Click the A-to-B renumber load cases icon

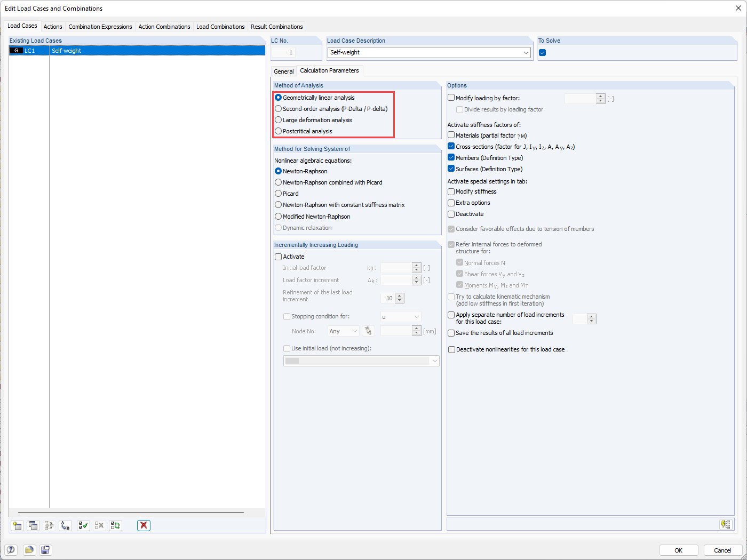[65, 525]
